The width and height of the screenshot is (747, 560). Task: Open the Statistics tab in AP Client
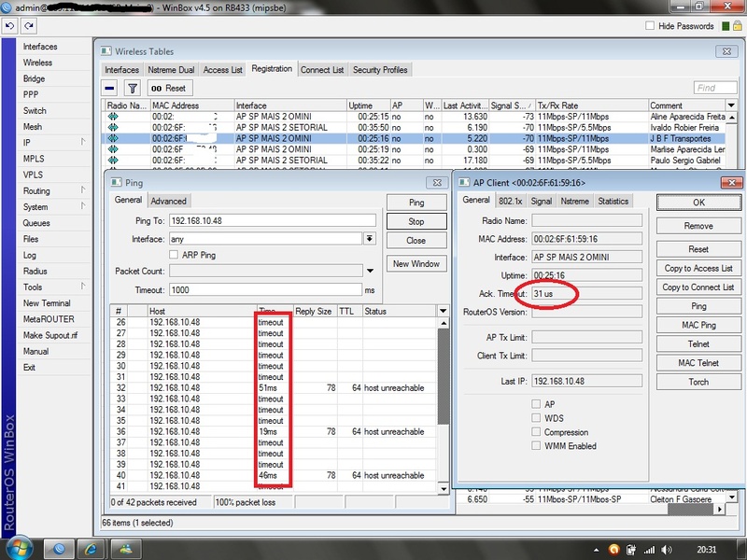(x=613, y=201)
